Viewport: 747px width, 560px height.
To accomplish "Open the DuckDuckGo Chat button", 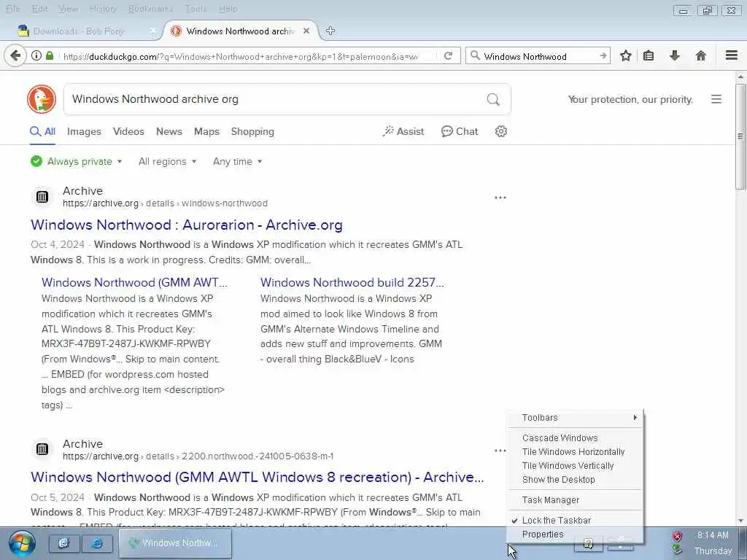I will 460,131.
